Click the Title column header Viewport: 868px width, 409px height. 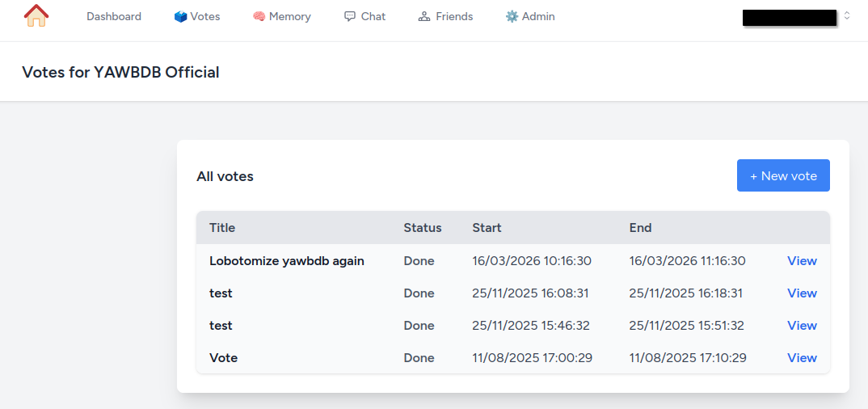(x=222, y=227)
